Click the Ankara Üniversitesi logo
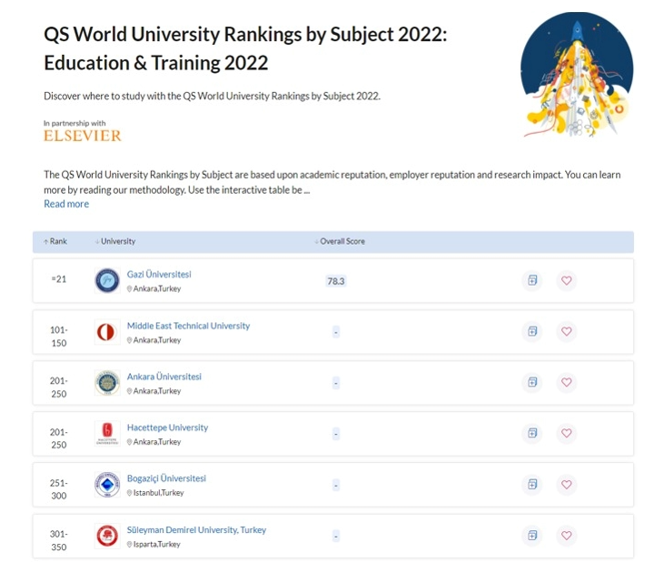Screen dimensions: 658x564 107,383
